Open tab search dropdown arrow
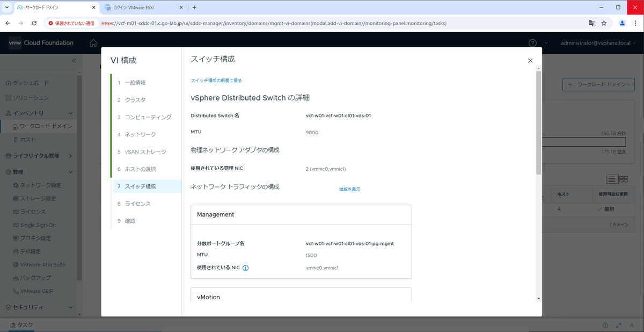The height and width of the screenshot is (332, 644). click(x=6, y=8)
